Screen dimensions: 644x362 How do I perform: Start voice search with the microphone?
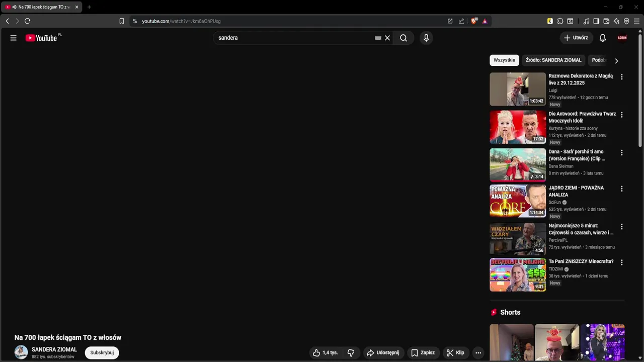click(x=426, y=38)
